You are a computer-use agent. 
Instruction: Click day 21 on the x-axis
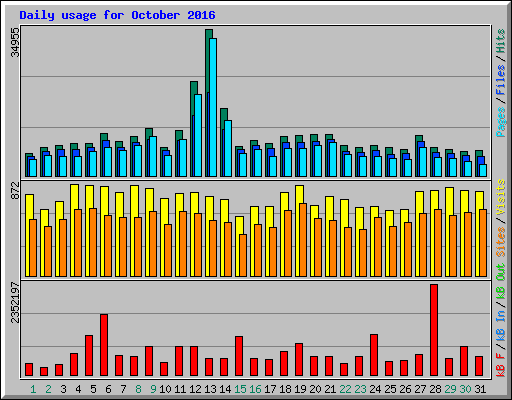point(330,389)
